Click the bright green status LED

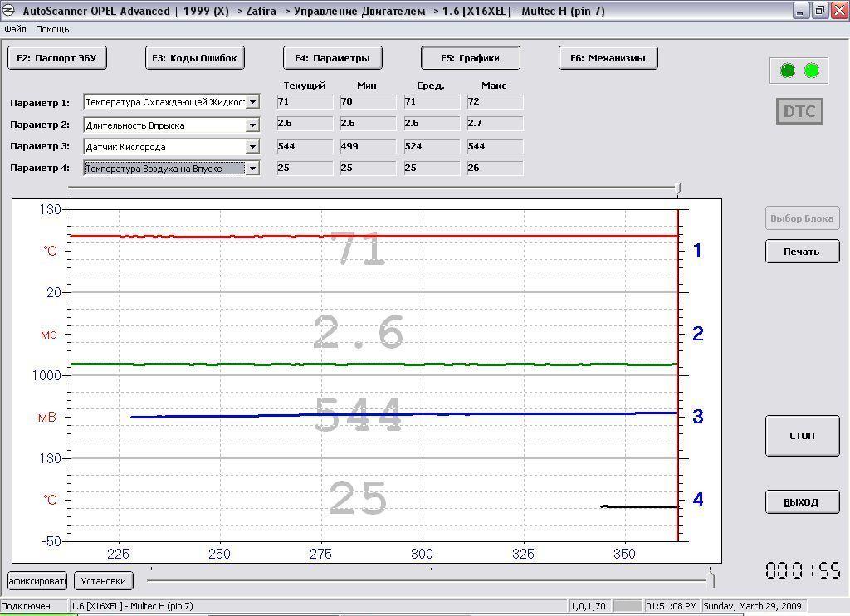pyautogui.click(x=812, y=71)
